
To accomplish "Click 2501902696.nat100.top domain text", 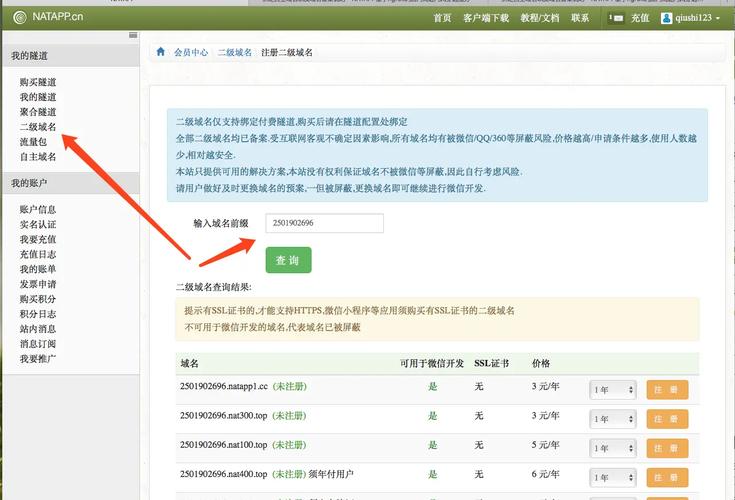I will pos(224,445).
